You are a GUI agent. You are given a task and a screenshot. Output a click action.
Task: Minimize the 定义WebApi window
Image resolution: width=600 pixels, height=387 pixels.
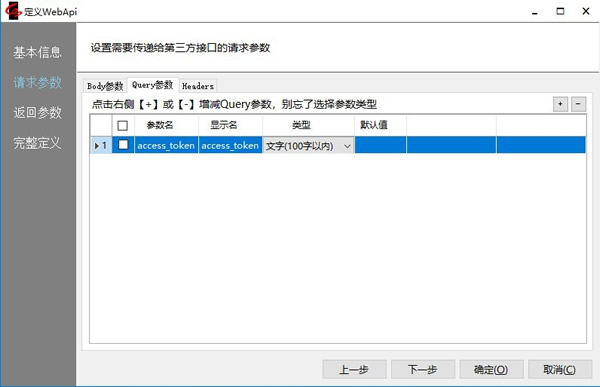point(535,12)
